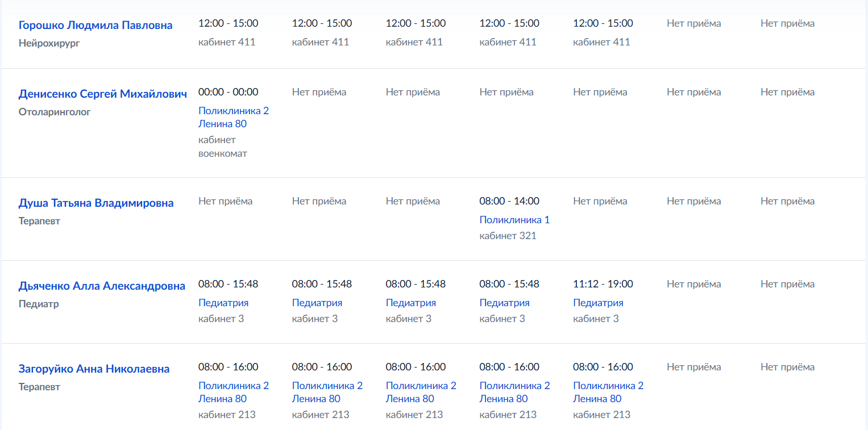Click Поликлиника 1 link in Душа's row
Screen dimensions: 868x430
coord(514,220)
